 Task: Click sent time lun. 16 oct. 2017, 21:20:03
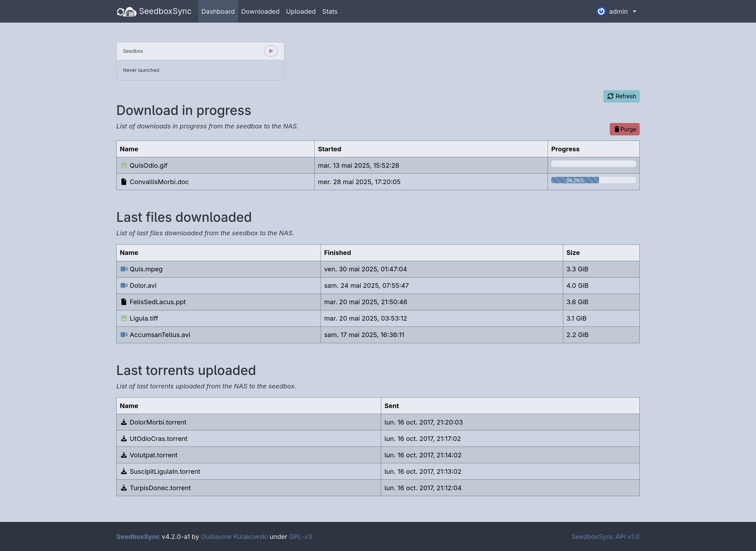point(423,422)
